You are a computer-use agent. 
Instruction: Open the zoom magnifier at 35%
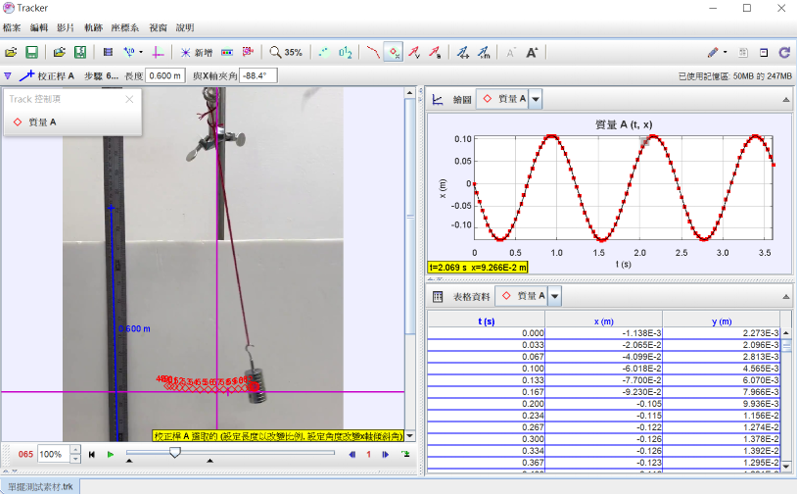(285, 52)
